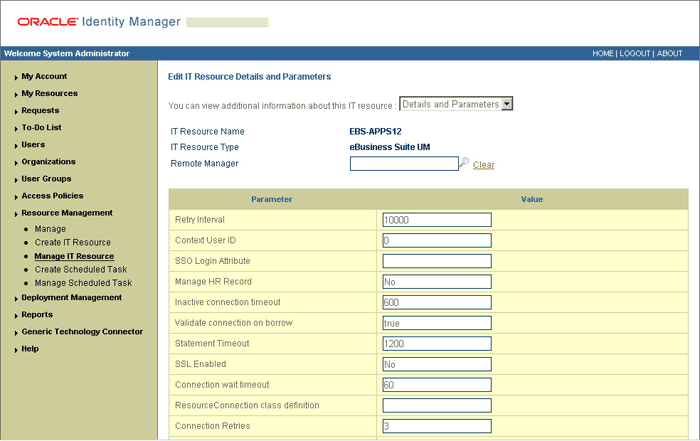The height and width of the screenshot is (441, 700).
Task: Open the Help section
Action: point(30,349)
